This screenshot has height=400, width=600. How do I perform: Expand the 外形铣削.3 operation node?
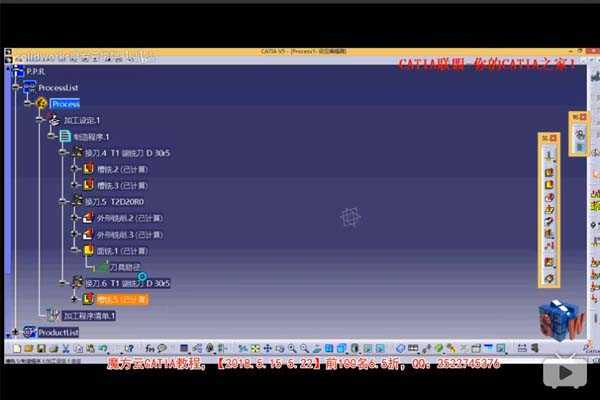coord(74,234)
